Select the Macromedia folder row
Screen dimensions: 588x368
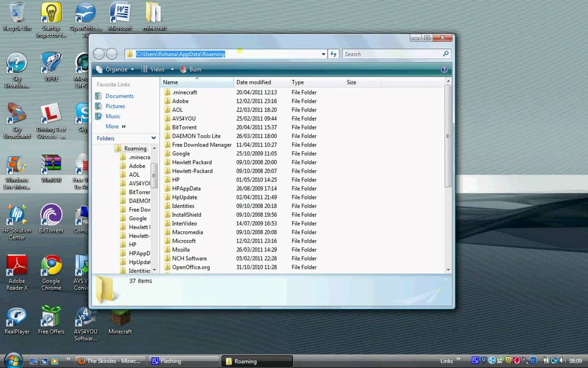tap(187, 232)
